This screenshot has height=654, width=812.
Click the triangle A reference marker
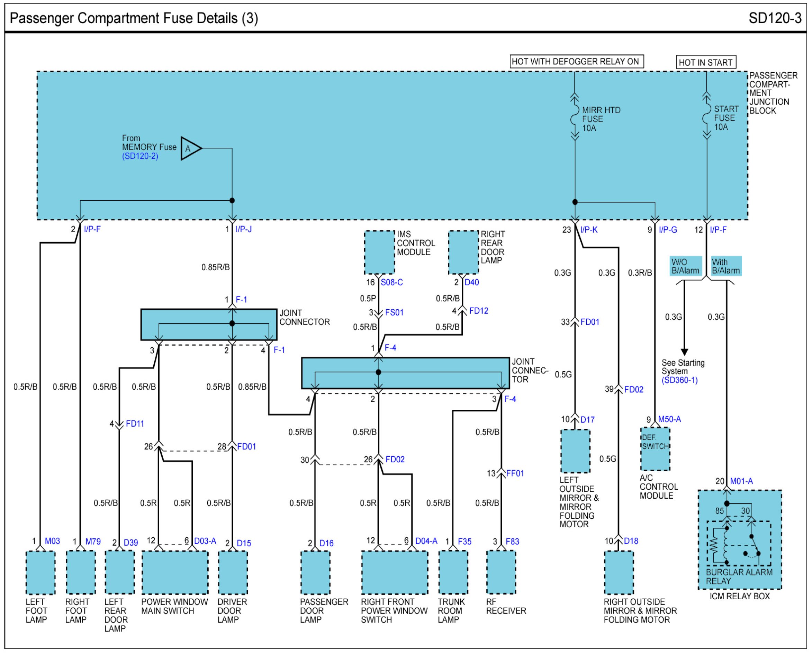[x=190, y=148]
